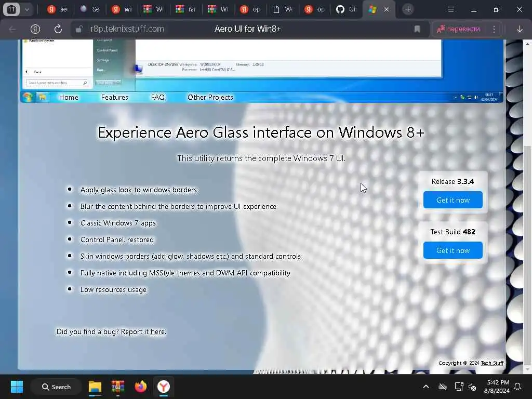Click the перевести translate button

coord(458,29)
